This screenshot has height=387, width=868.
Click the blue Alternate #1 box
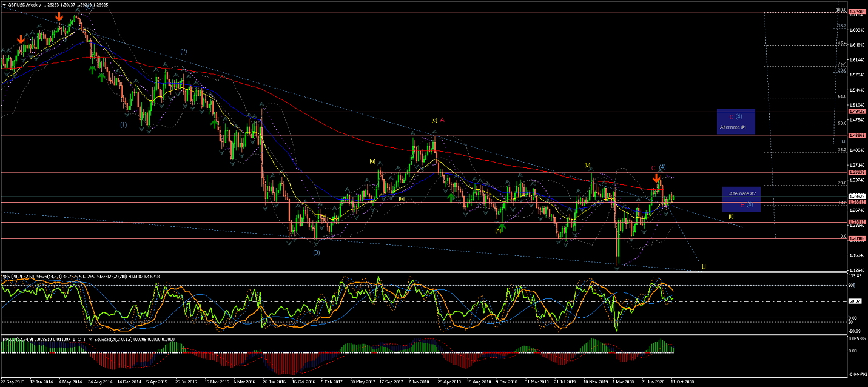pos(736,121)
